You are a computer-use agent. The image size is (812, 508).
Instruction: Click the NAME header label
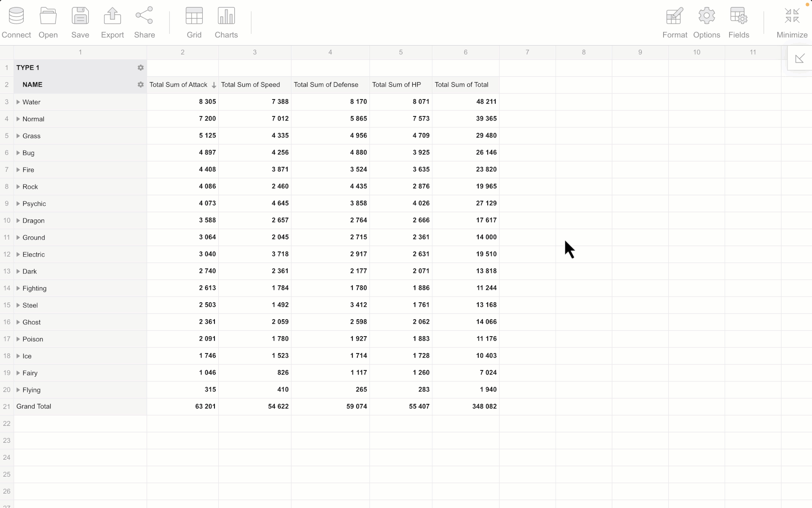[33, 85]
